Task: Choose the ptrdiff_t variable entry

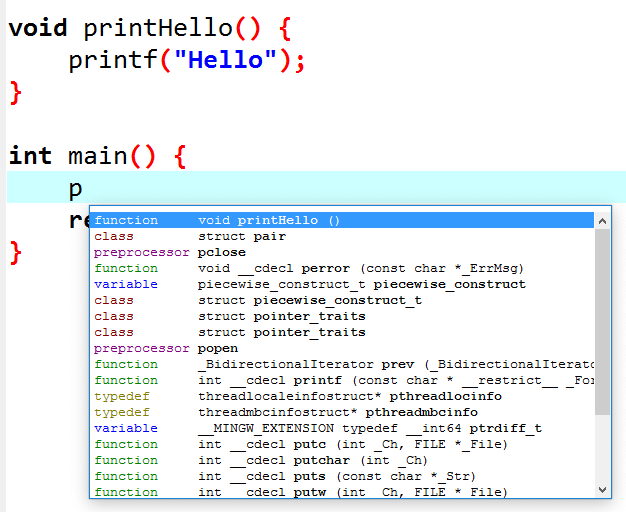Action: pyautogui.click(x=342, y=428)
